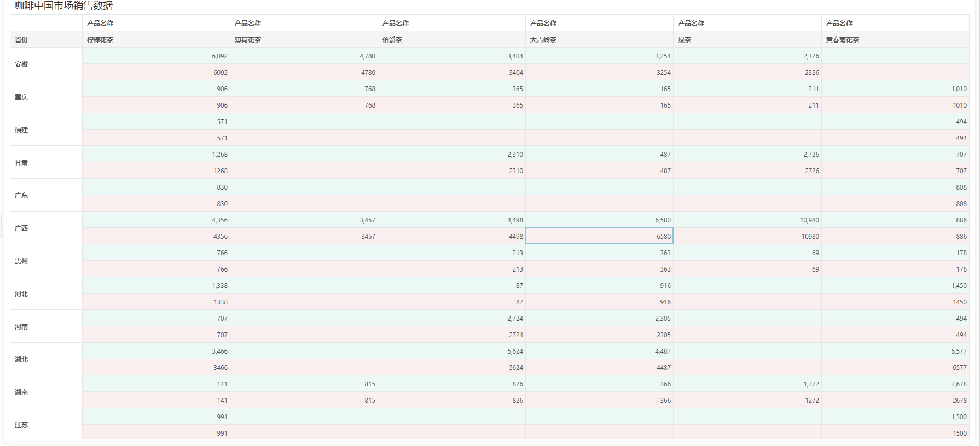This screenshot has width=980, height=446.
Task: Select the cell showing 4780
Action: coord(304,72)
